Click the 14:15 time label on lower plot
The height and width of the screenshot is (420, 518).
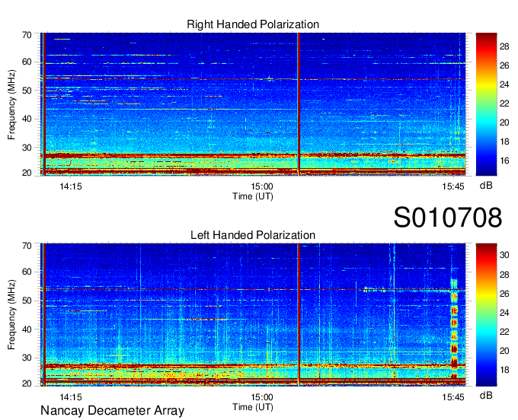[x=71, y=397]
